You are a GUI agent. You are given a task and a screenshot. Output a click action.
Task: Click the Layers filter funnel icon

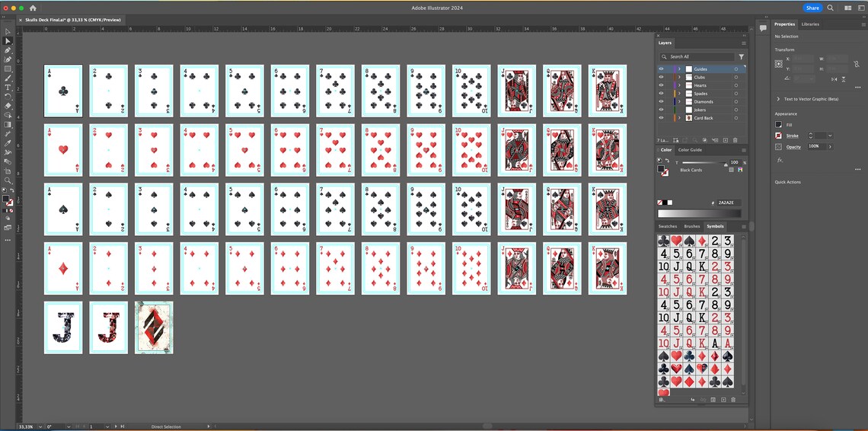(x=742, y=56)
